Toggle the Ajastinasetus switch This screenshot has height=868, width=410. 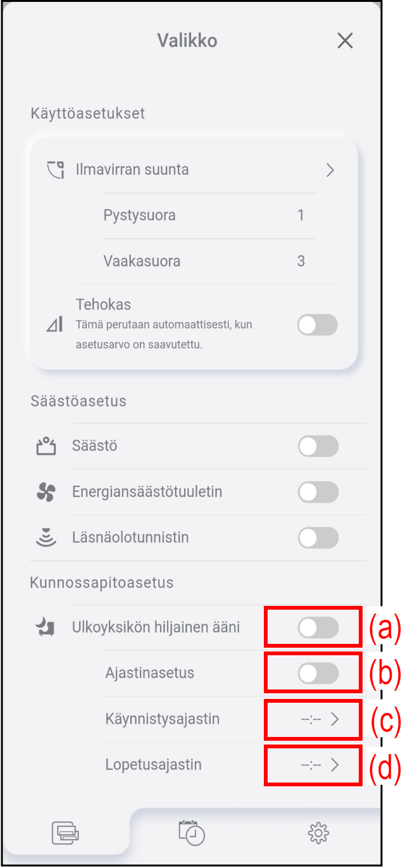click(x=318, y=674)
